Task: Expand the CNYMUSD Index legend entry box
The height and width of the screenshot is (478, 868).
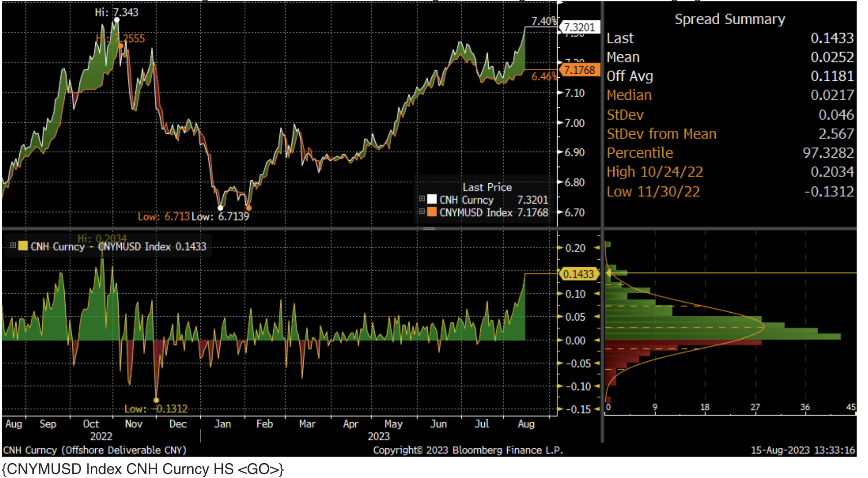Action: pyautogui.click(x=422, y=212)
